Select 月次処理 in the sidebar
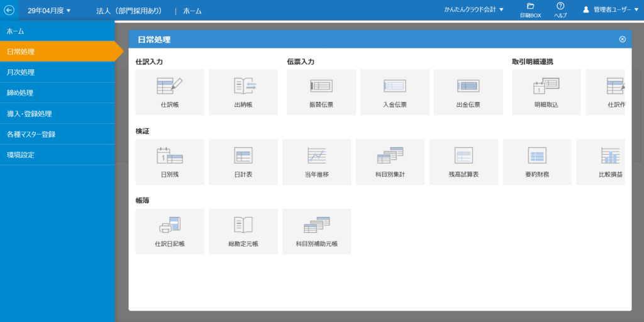This screenshot has height=322, width=644. [x=57, y=72]
